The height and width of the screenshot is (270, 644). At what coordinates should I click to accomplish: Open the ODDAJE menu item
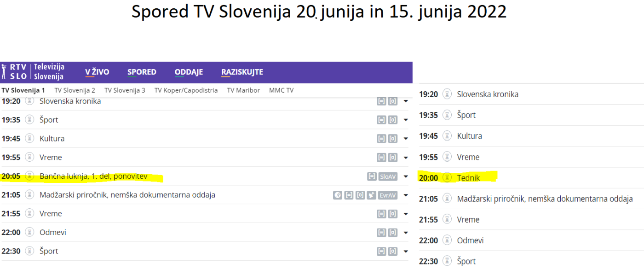(x=189, y=72)
